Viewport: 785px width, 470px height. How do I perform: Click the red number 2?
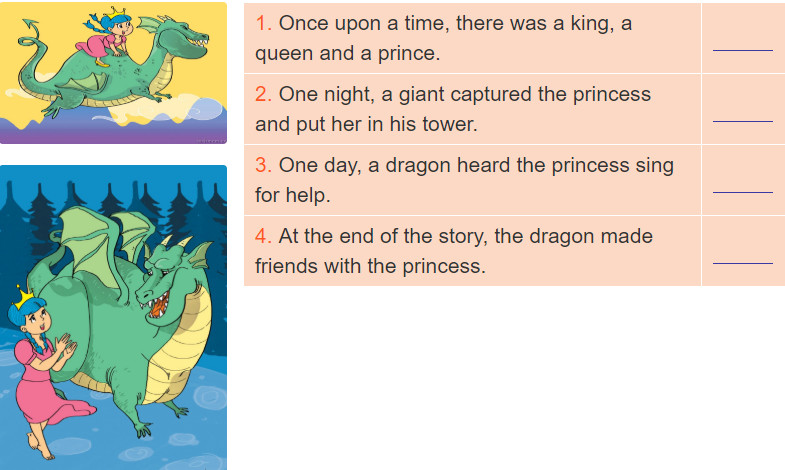click(x=263, y=94)
